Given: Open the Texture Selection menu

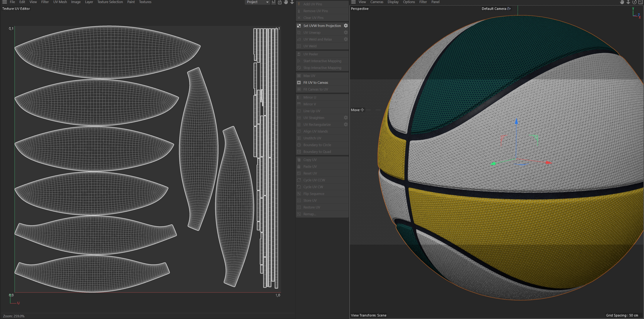Looking at the screenshot, I should tap(110, 2).
